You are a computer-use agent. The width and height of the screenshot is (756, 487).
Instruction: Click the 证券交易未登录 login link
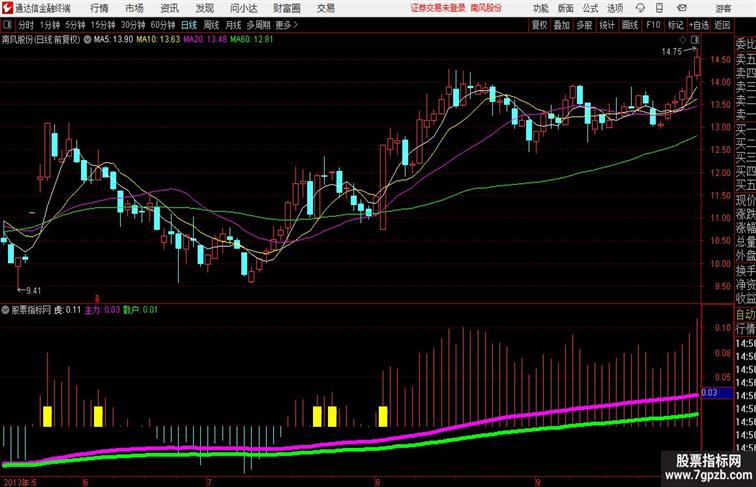click(438, 8)
